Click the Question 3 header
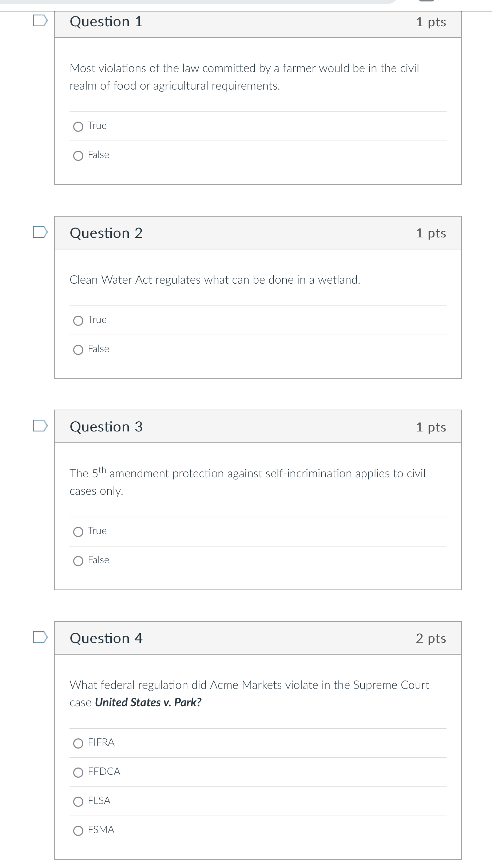492x868 pixels. pos(106,426)
